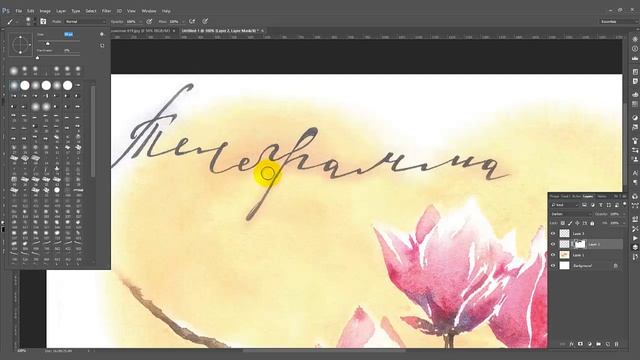
Task: Filter for type layers icon
Action: point(601,205)
